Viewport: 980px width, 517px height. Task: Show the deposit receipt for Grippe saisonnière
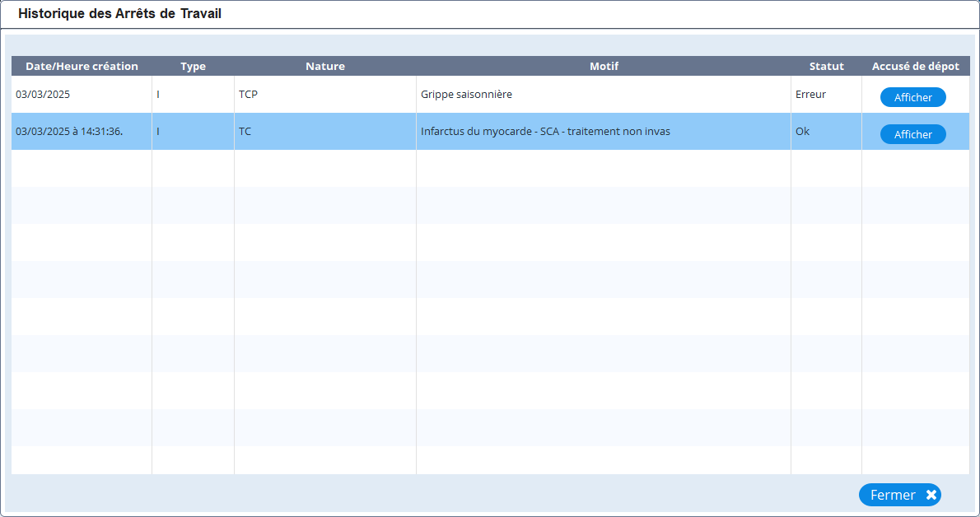pyautogui.click(x=912, y=97)
